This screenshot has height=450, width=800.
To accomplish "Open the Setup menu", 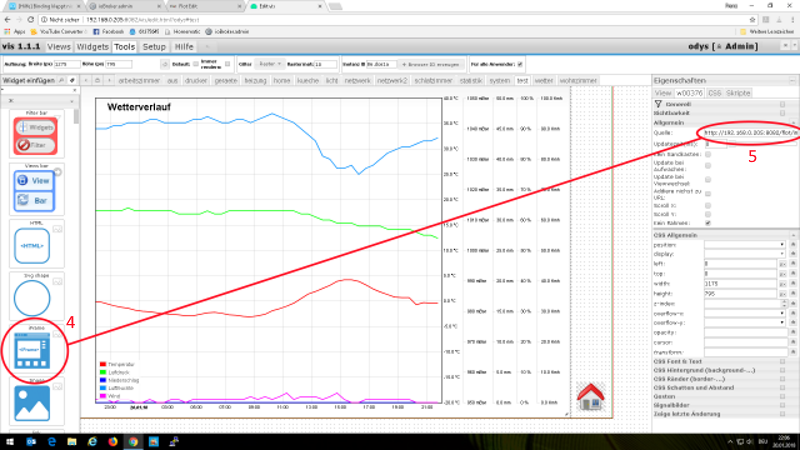I will [154, 46].
